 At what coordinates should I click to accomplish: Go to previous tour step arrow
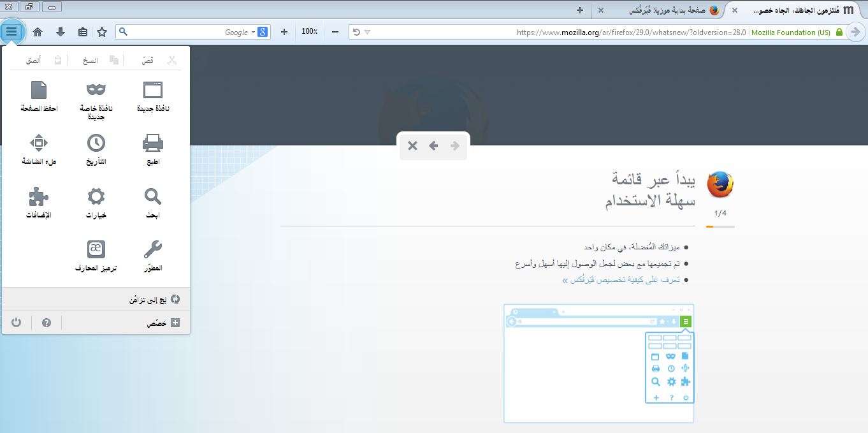tap(433, 146)
